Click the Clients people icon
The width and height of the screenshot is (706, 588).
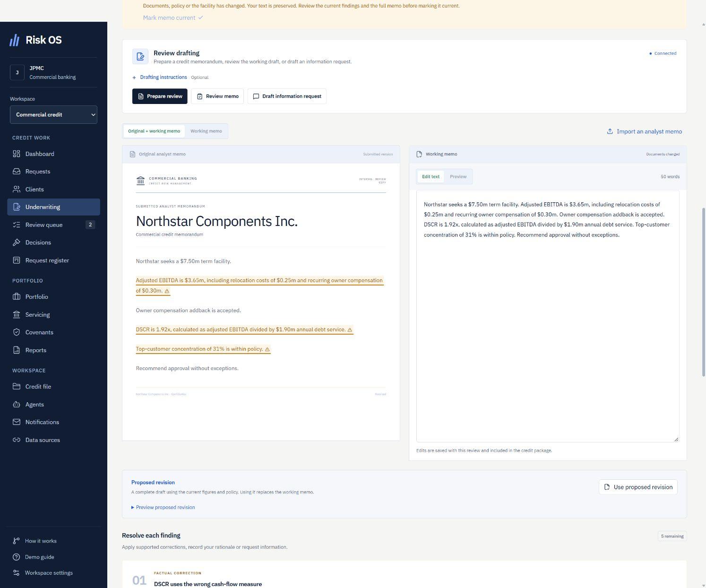[17, 190]
